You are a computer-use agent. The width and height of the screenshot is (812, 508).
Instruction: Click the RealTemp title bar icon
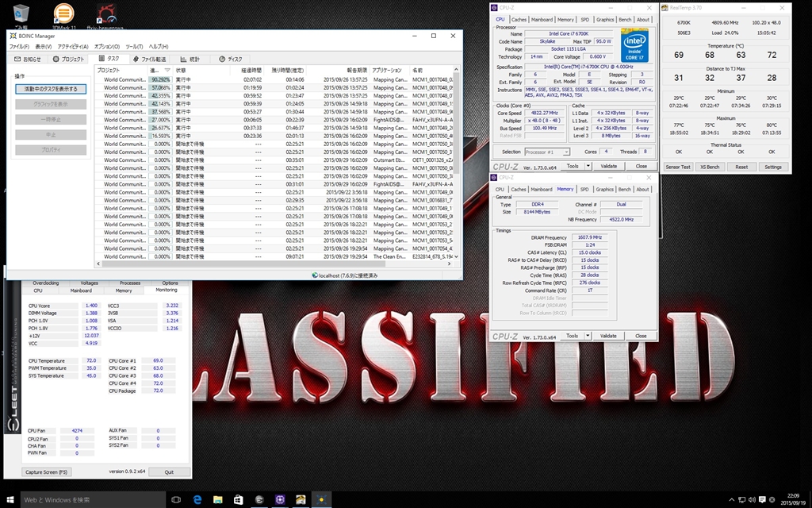click(x=665, y=8)
